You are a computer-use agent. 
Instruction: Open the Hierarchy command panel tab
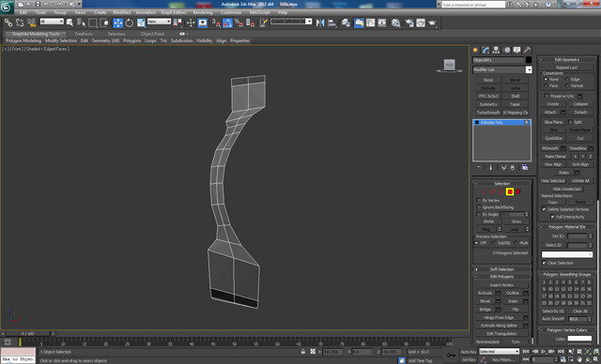click(x=497, y=50)
